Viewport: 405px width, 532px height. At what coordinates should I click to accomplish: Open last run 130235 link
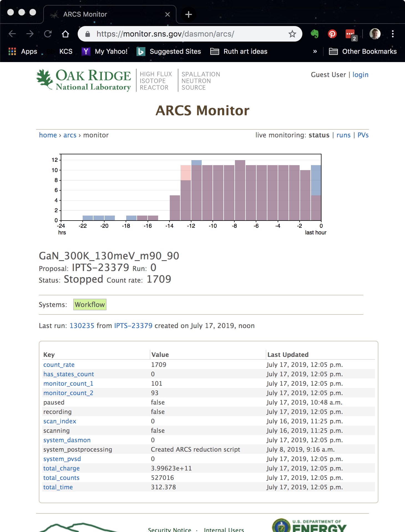click(x=82, y=326)
